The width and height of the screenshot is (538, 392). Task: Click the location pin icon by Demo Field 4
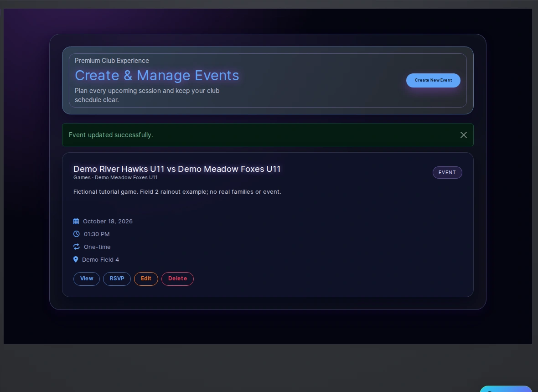pyautogui.click(x=76, y=259)
